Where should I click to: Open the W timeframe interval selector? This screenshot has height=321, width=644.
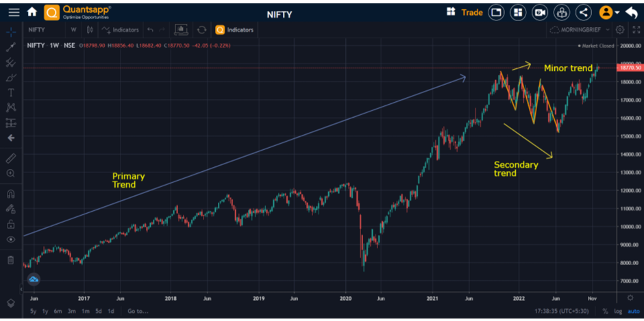pos(73,30)
